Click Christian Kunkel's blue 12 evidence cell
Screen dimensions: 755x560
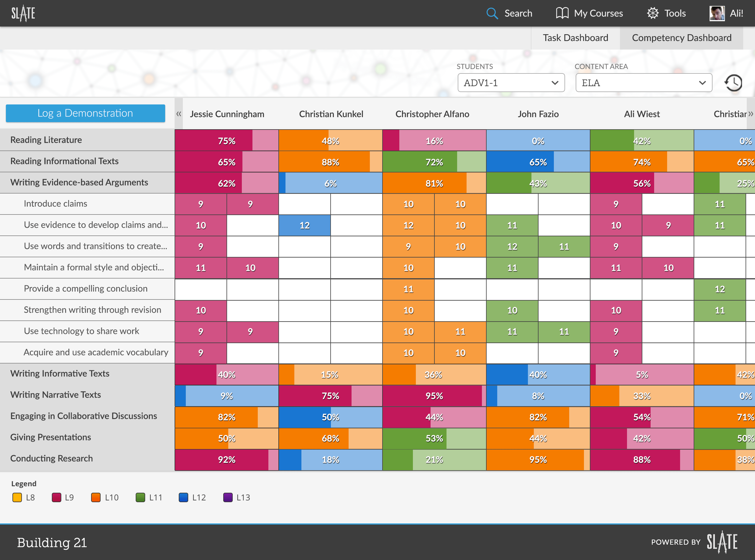click(305, 225)
